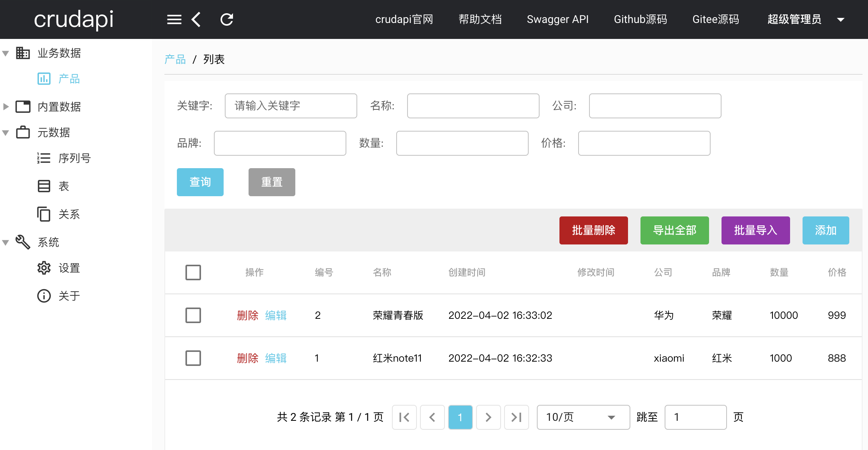Open the 设置 settings item
The height and width of the screenshot is (450, 868).
pos(69,268)
